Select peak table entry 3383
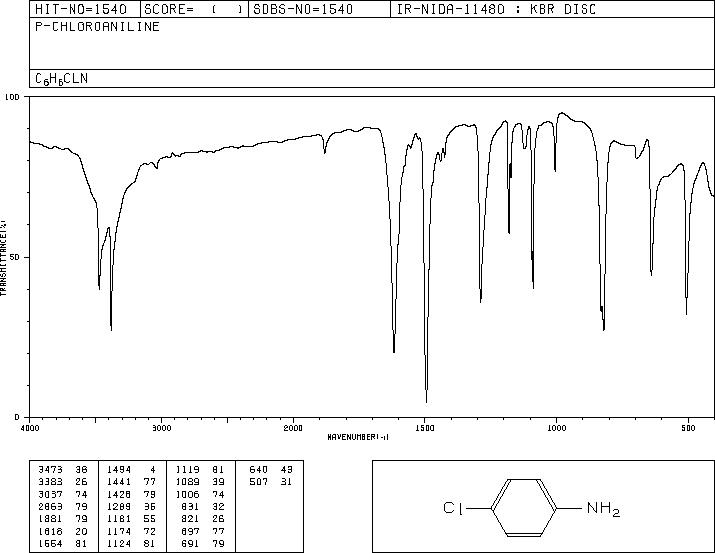The image size is (715, 553). pyautogui.click(x=51, y=481)
